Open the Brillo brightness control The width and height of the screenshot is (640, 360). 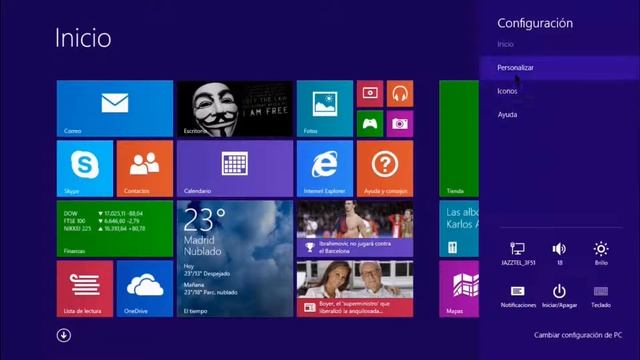tap(601, 253)
